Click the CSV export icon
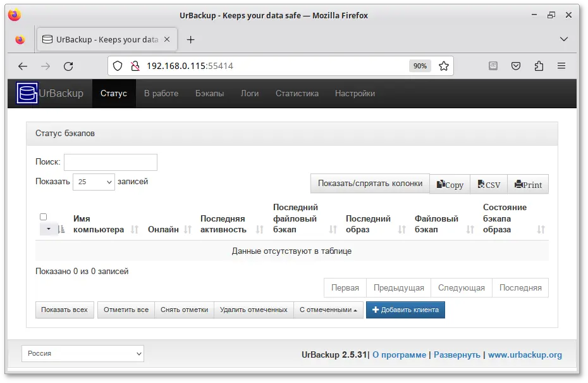The height and width of the screenshot is (383, 588). click(488, 184)
